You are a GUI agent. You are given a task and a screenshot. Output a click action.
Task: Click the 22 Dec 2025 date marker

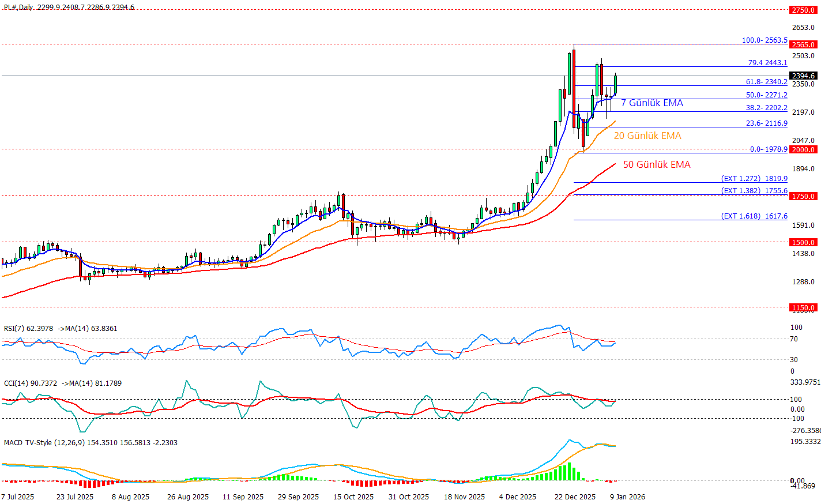(575, 497)
